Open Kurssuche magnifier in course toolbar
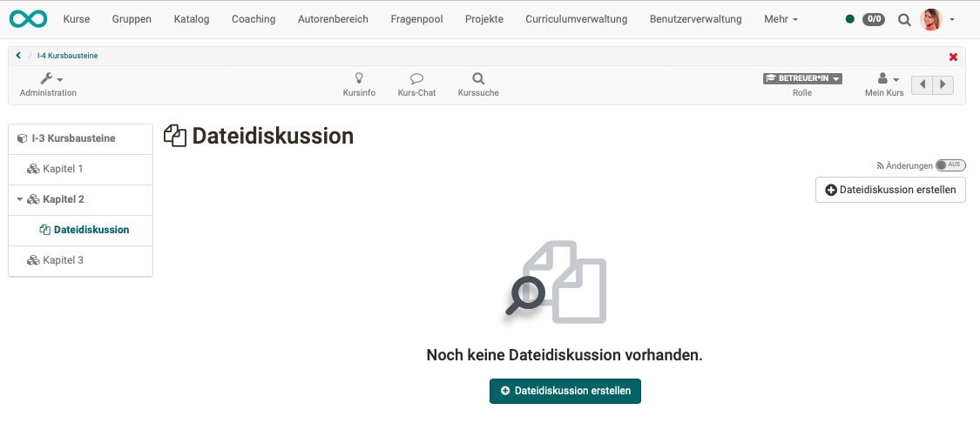This screenshot has height=423, width=980. pyautogui.click(x=478, y=78)
